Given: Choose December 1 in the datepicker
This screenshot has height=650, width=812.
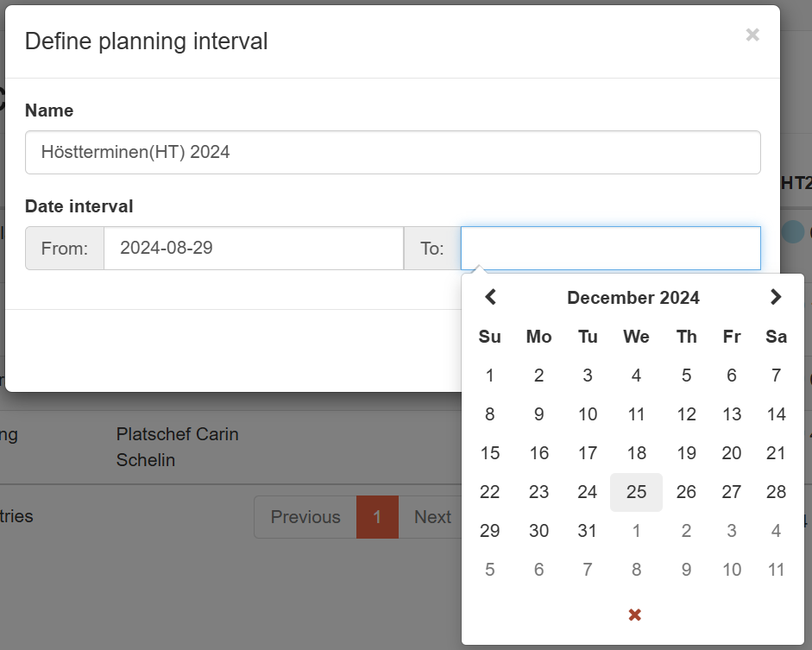Looking at the screenshot, I should tap(490, 375).
